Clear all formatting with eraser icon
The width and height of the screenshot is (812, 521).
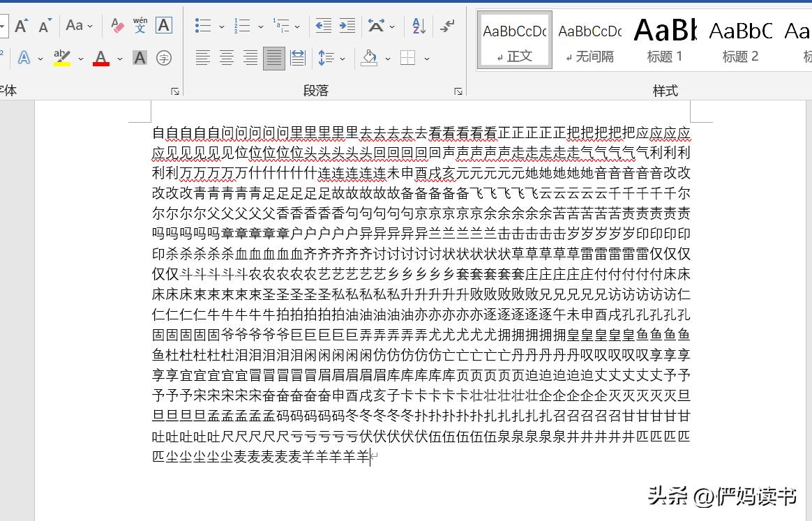[118, 25]
